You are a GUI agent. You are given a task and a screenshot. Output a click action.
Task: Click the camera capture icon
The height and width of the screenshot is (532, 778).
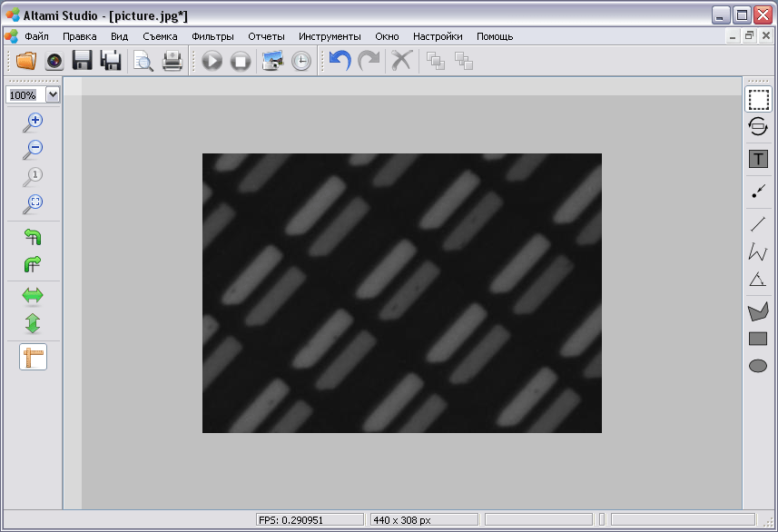point(54,61)
